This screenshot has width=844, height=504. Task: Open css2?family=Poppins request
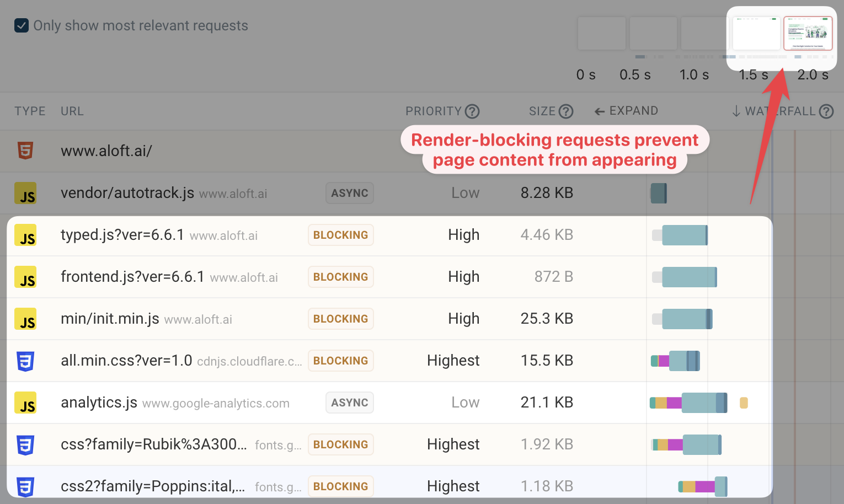(153, 486)
